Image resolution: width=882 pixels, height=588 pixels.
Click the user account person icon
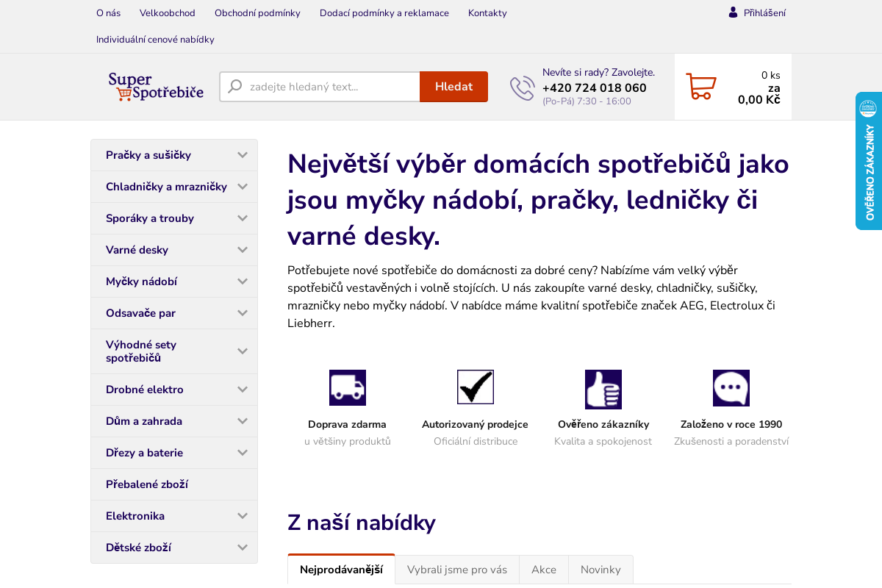(731, 12)
